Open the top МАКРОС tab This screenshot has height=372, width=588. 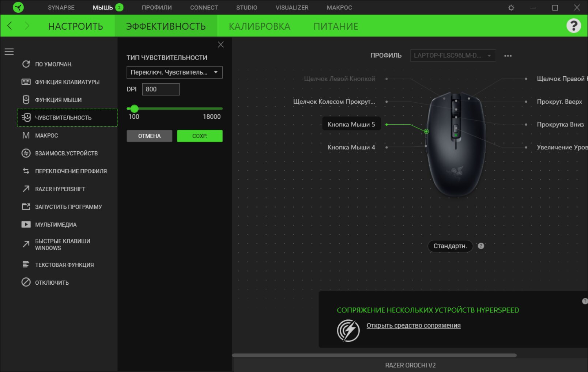tap(339, 8)
